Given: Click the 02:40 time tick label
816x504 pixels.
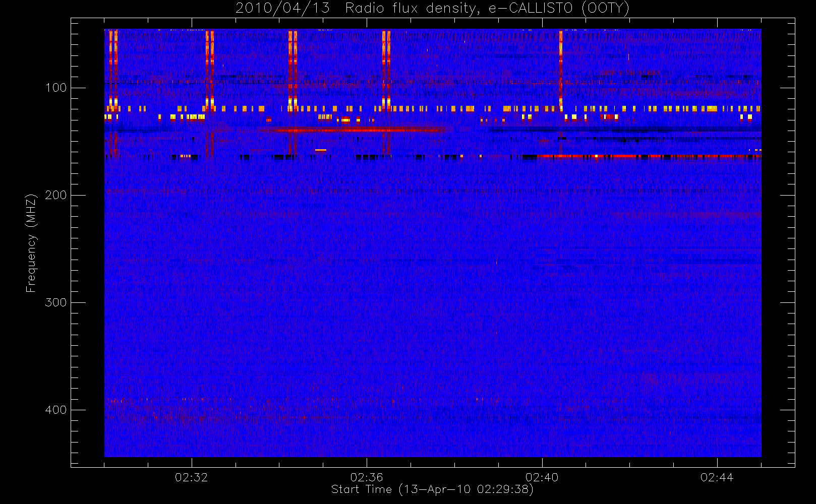Looking at the screenshot, I should [542, 477].
